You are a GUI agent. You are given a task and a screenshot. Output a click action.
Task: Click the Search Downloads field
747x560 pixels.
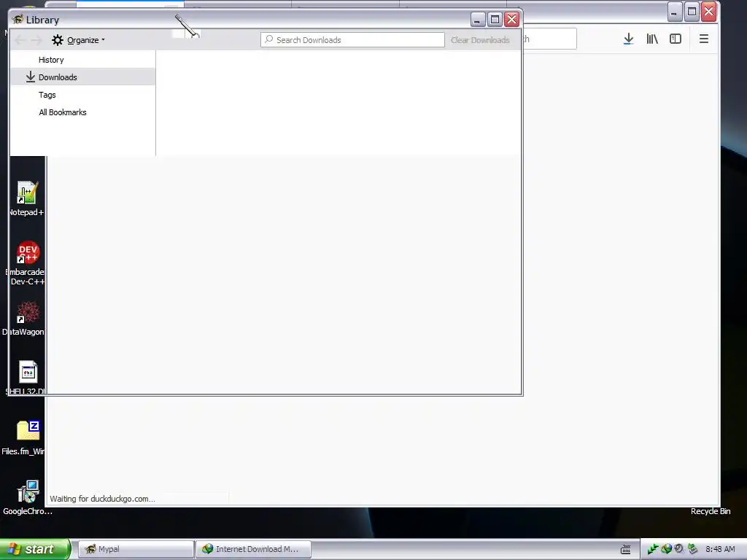(x=352, y=40)
